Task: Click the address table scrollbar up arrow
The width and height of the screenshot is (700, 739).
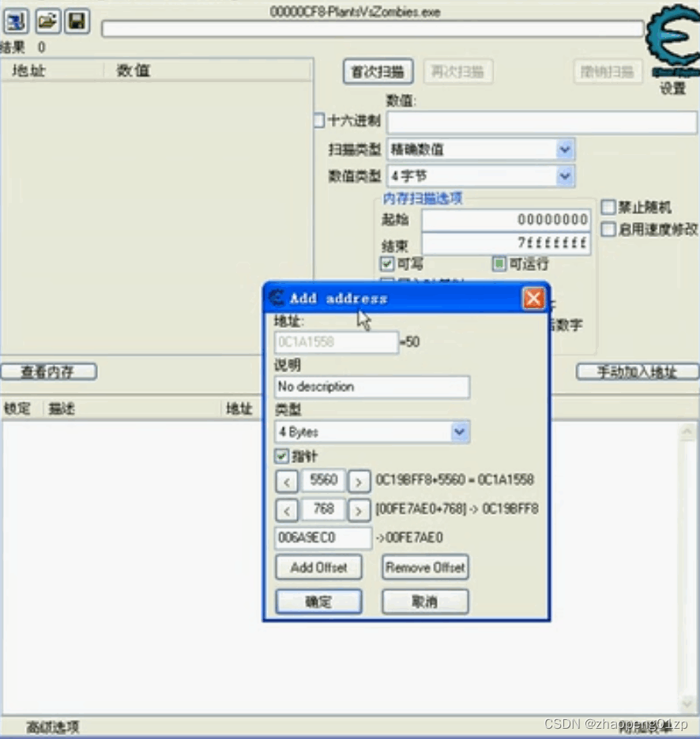Action: pos(687,432)
